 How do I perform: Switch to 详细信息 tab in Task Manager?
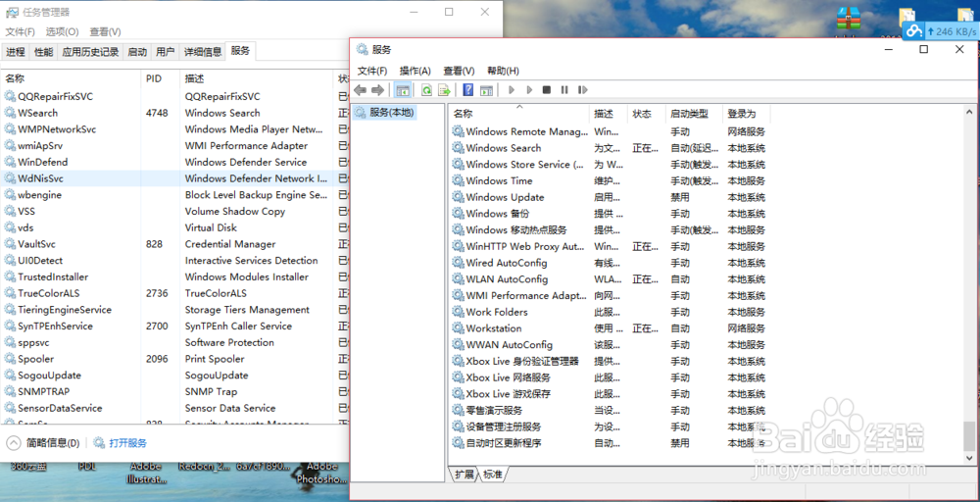point(203,52)
